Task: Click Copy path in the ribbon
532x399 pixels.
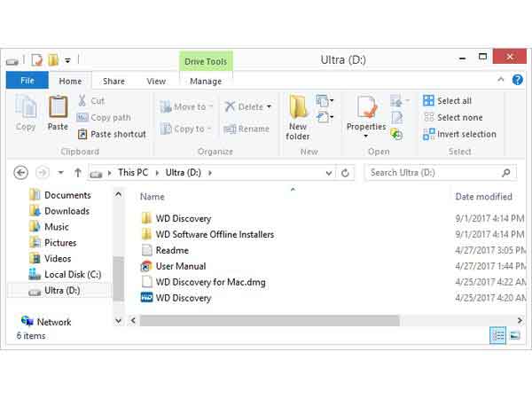Action: click(x=104, y=117)
